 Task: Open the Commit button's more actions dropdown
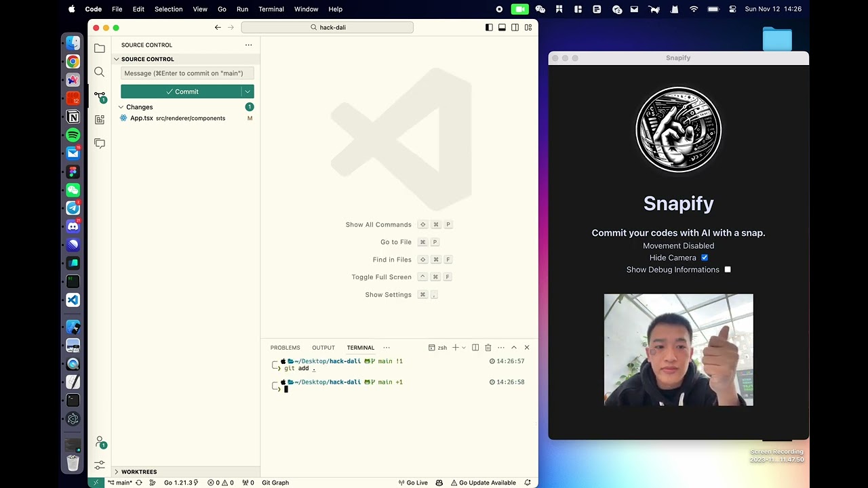pos(248,91)
